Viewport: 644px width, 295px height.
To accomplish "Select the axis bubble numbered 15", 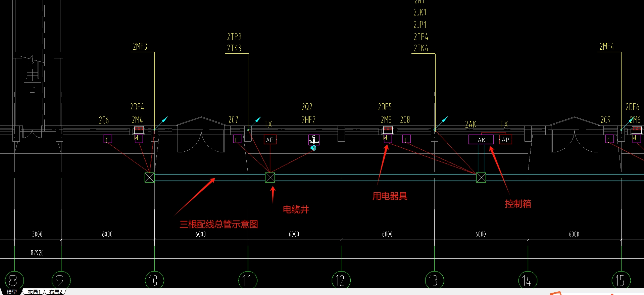I will pos(621,280).
